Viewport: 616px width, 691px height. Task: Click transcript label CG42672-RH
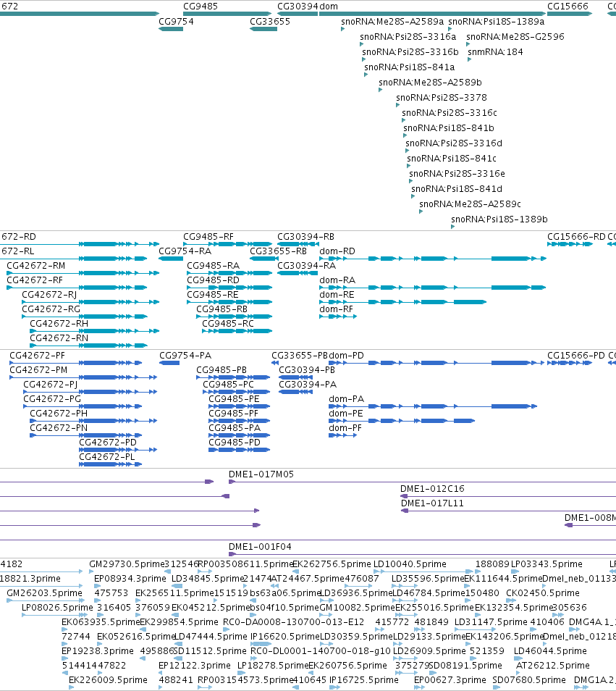point(59,324)
